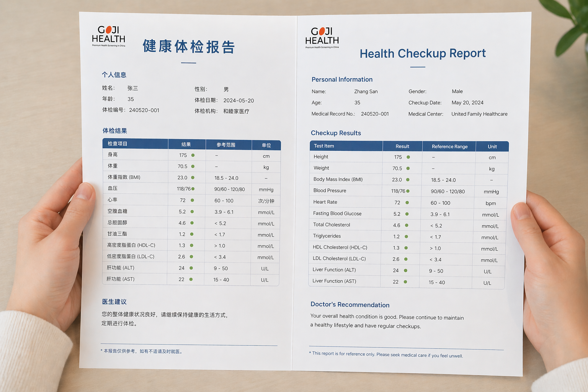
Task: Click the checkup date 'May 20, 2024'
Action: (x=467, y=103)
